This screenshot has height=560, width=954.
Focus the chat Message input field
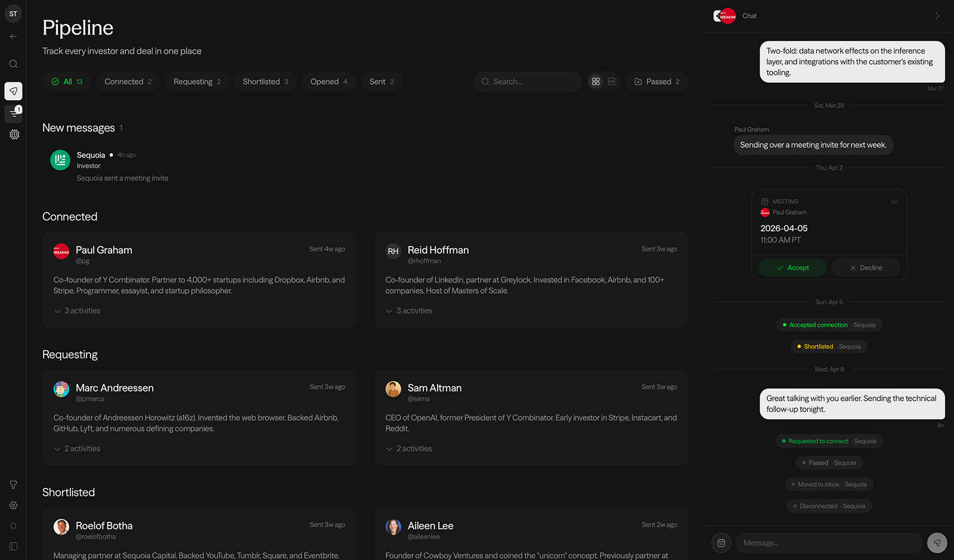829,543
